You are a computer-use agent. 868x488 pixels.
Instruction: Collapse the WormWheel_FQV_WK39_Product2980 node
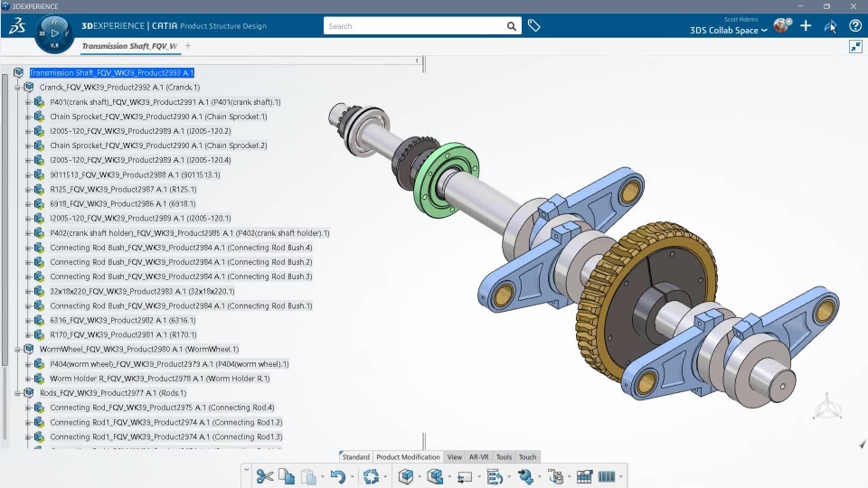click(x=17, y=349)
